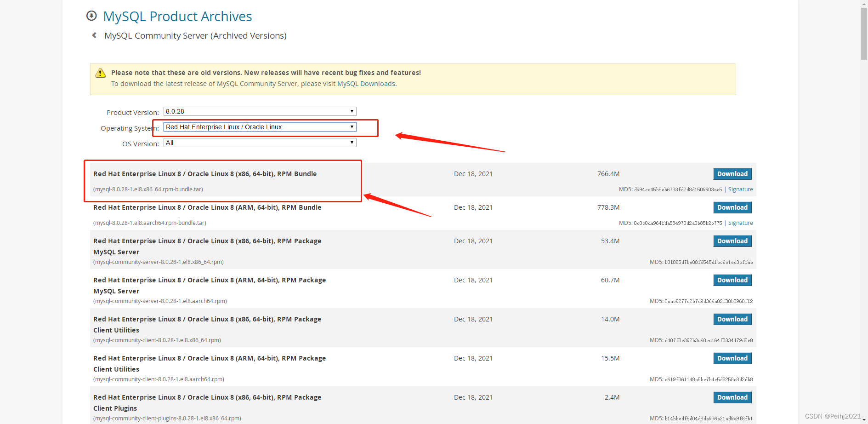Select filename mysql-8.0.28-1.el8.aarch64.rpm-bundle.tar

pyautogui.click(x=150, y=223)
